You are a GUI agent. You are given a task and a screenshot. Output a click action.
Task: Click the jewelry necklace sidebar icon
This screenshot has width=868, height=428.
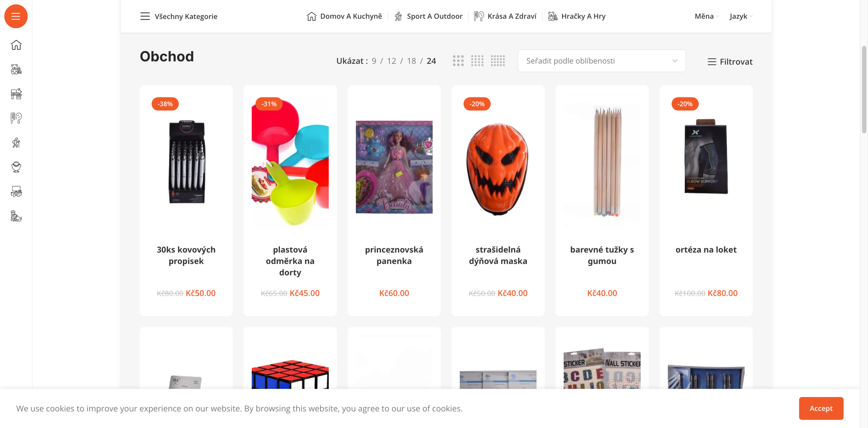tap(16, 167)
